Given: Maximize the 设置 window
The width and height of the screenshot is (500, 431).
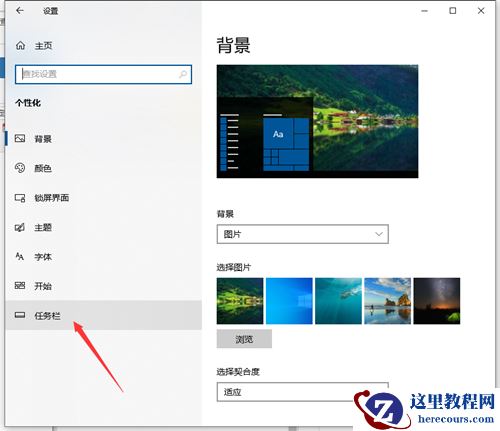Looking at the screenshot, I should click(x=453, y=11).
